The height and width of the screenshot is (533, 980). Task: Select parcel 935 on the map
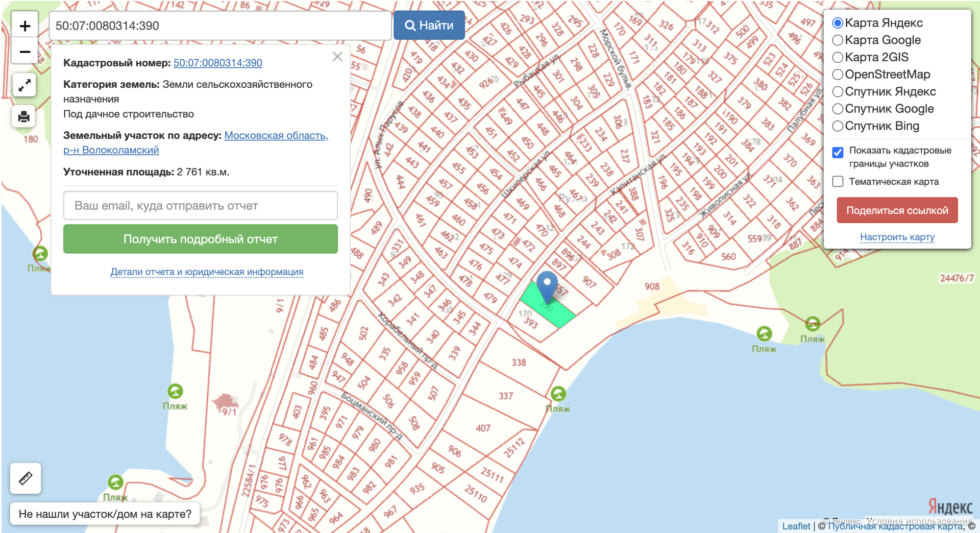[417, 489]
